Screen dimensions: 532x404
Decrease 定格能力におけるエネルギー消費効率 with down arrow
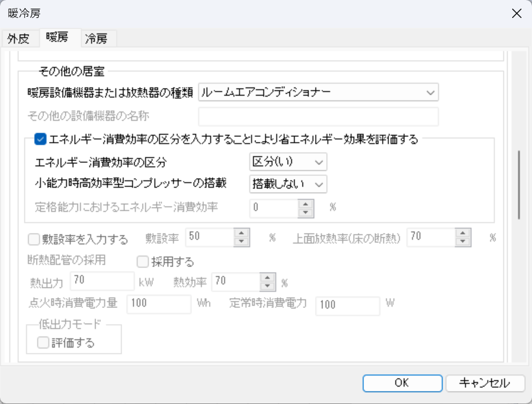pyautogui.click(x=306, y=213)
